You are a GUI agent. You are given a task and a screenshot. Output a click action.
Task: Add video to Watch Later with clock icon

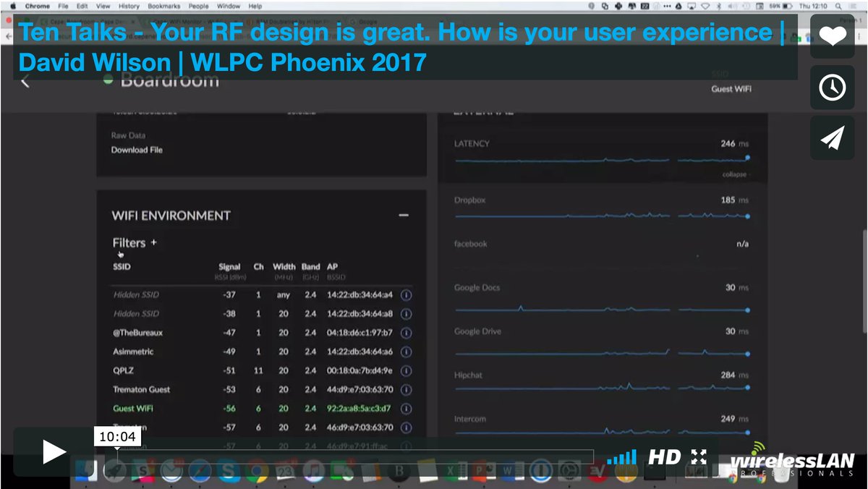tap(833, 88)
